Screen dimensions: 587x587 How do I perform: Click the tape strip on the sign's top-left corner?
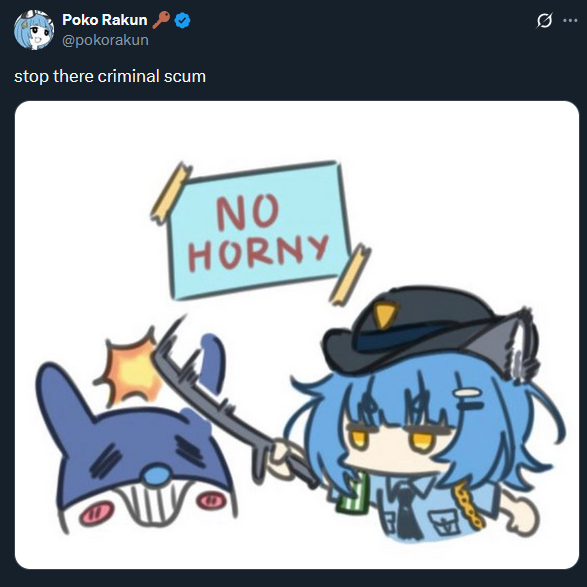pyautogui.click(x=171, y=194)
